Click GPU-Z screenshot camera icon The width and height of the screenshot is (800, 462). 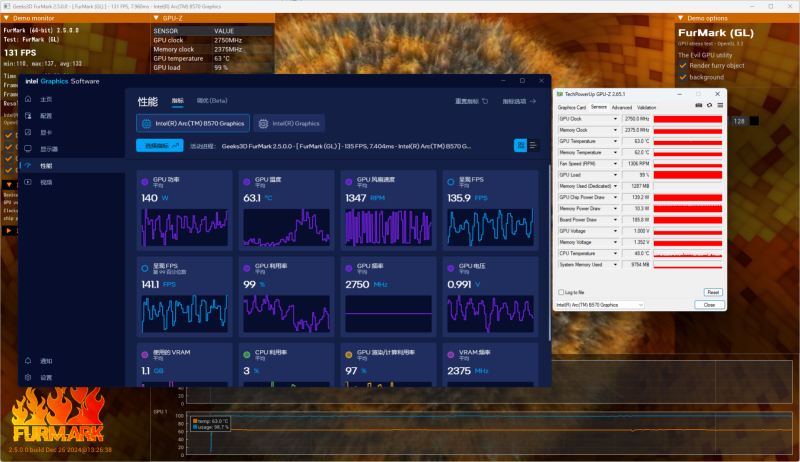click(697, 107)
